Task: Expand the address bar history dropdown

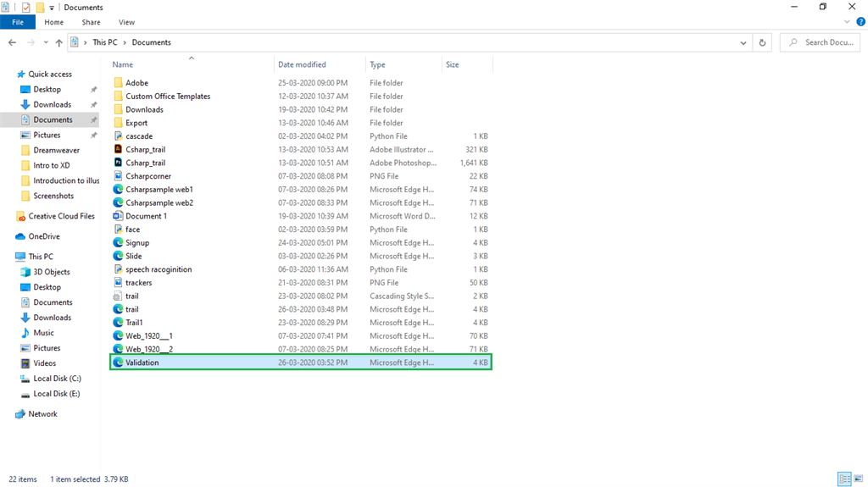Action: [743, 42]
